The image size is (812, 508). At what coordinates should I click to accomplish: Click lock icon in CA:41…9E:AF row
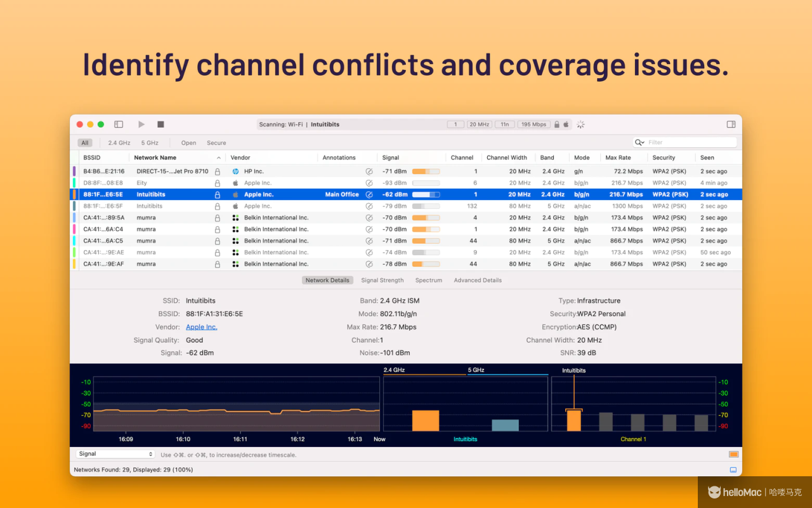click(218, 264)
